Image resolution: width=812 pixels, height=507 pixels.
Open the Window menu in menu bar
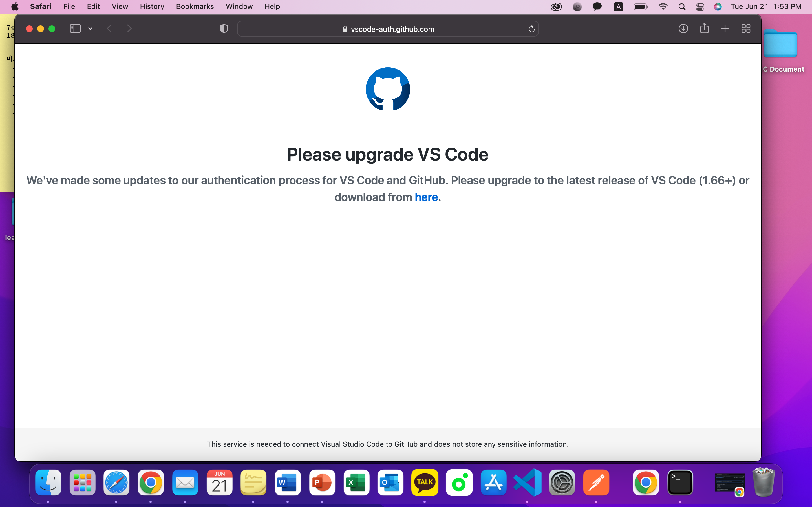pos(239,6)
